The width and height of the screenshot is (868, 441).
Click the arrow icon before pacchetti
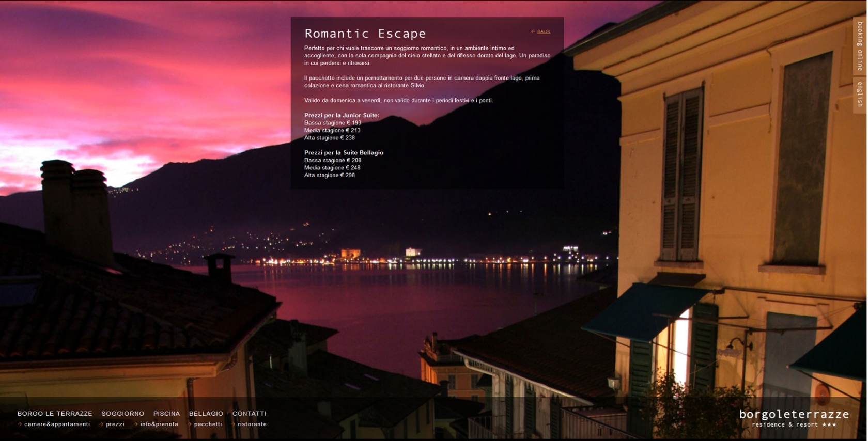pos(189,424)
